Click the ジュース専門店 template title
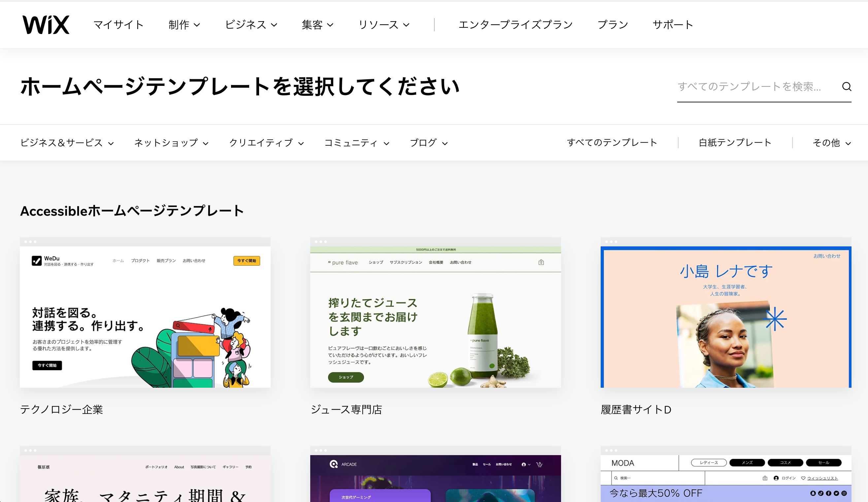 pos(346,410)
